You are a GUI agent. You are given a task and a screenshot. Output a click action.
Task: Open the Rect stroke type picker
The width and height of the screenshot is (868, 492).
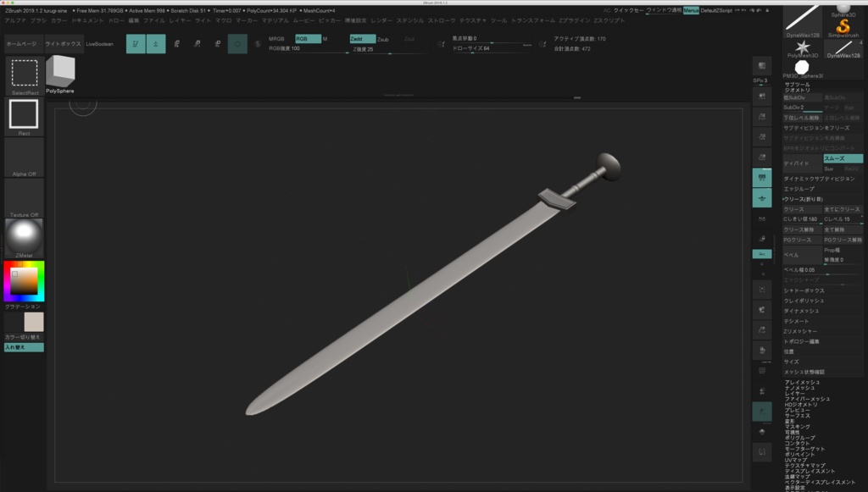(x=25, y=117)
